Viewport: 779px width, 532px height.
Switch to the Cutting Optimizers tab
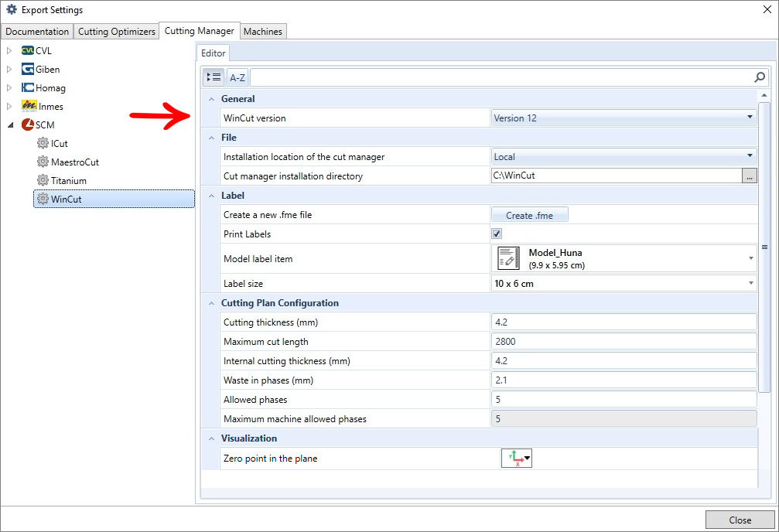tap(117, 31)
